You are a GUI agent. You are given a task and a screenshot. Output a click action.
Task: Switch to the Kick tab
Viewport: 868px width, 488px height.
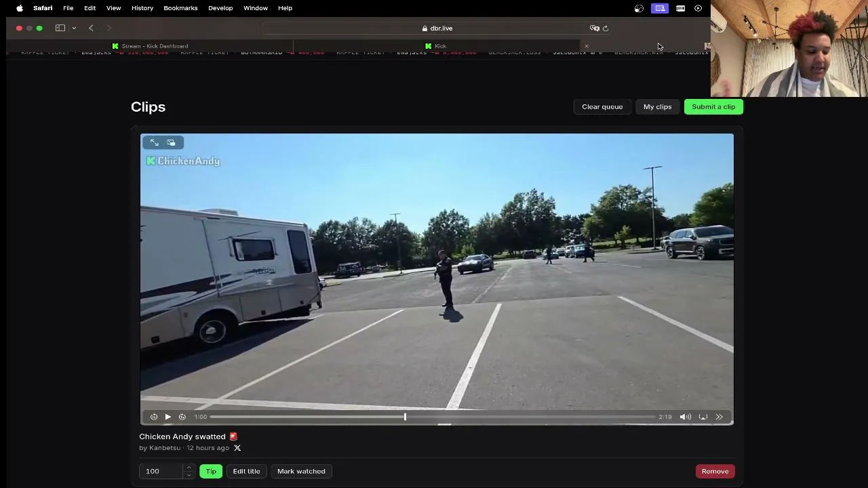435,46
